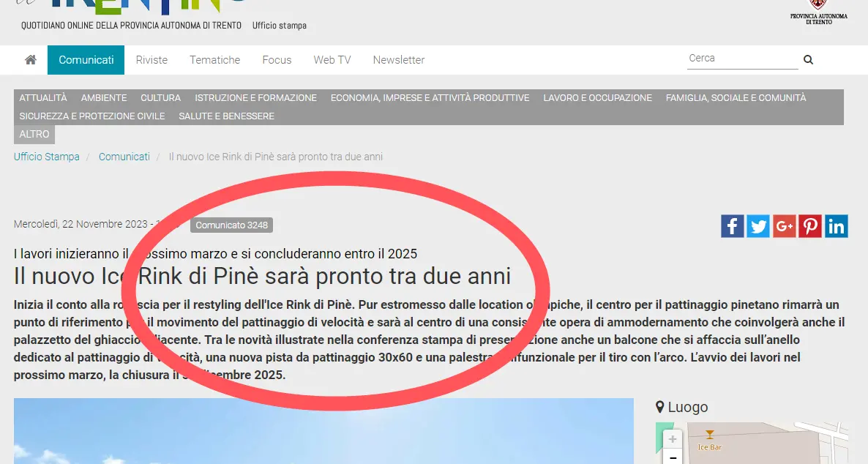The width and height of the screenshot is (868, 464).
Task: Click the Ice Bar map marker
Action: coord(710,434)
